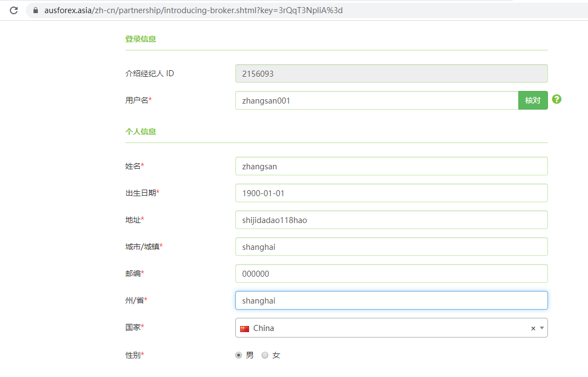Click the padlock site security icon

click(36, 10)
